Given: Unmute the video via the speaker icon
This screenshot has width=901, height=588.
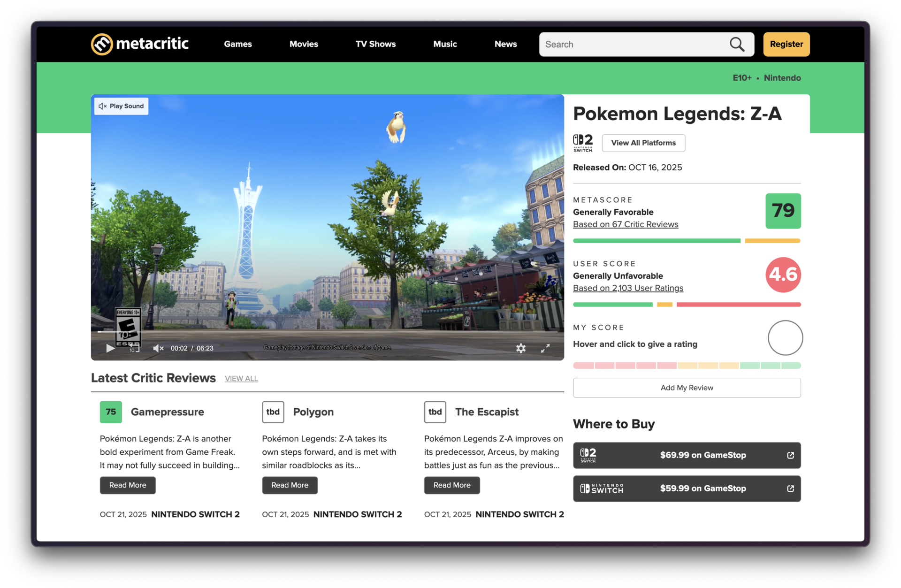Looking at the screenshot, I should [x=158, y=348].
